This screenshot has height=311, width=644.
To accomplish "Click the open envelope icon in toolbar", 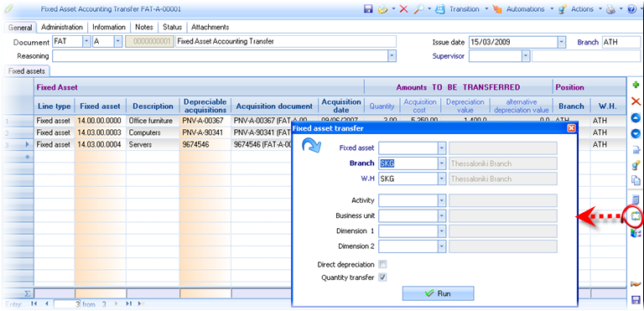I will [x=382, y=9].
